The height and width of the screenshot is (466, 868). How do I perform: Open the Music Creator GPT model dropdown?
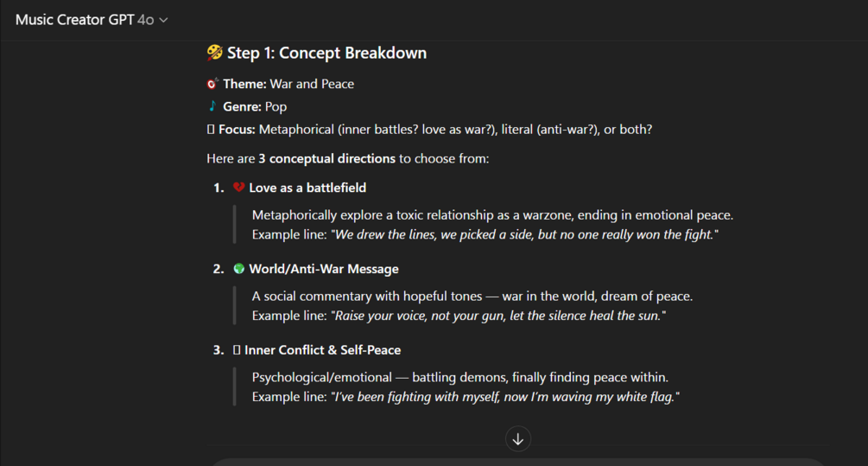coord(91,19)
